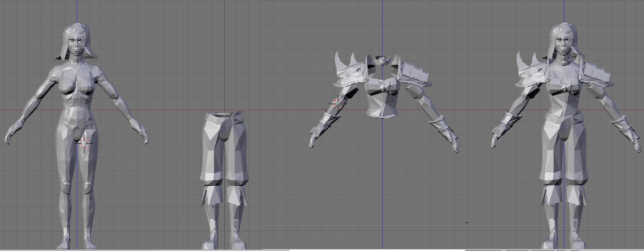Select the separate pants and boots mesh
The image size is (644, 251).
tap(222, 155)
